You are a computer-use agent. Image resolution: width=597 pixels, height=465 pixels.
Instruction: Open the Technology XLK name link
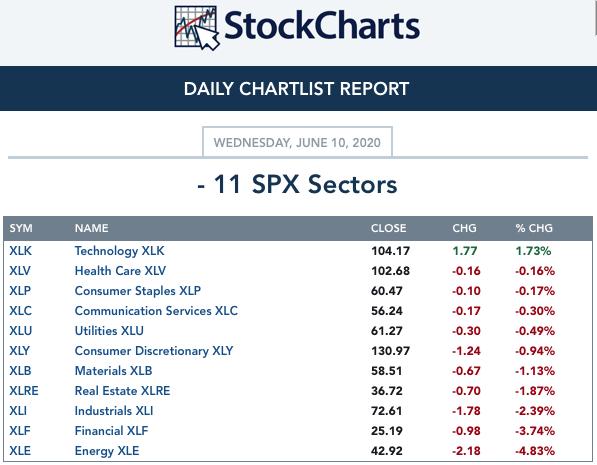pos(120,251)
